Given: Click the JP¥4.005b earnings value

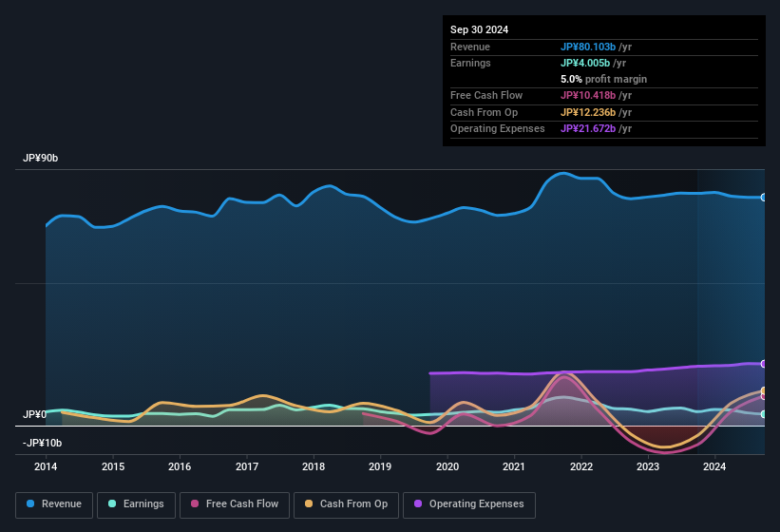Looking at the screenshot, I should [585, 63].
